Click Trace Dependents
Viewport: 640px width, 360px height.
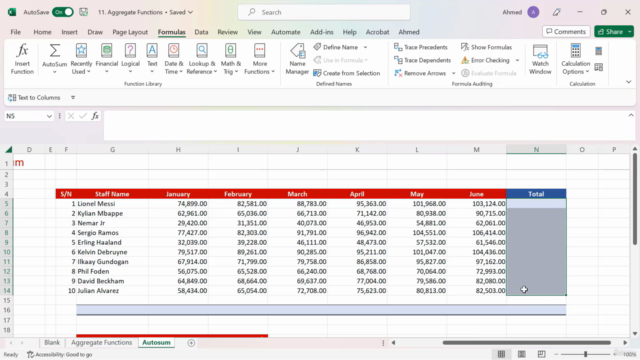(422, 60)
